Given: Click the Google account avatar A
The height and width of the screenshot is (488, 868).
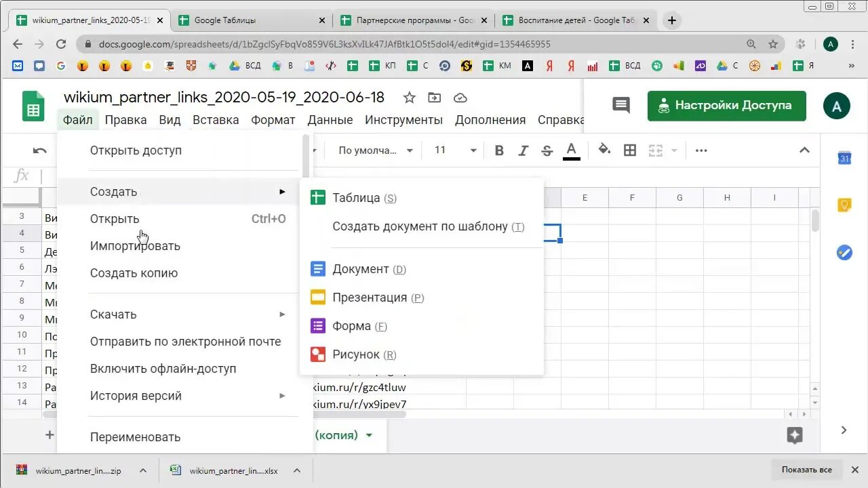Looking at the screenshot, I should pyautogui.click(x=837, y=106).
